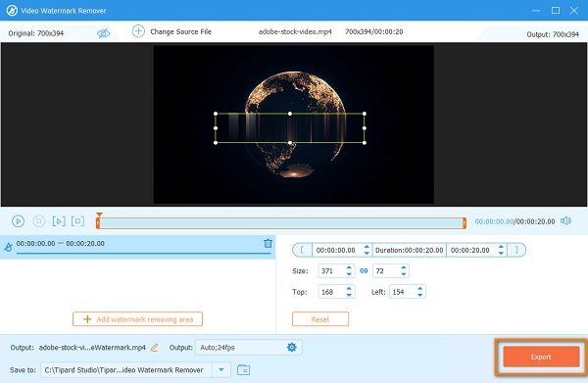This screenshot has width=588, height=383.
Task: Select the 00:00:00.00 – 00:00:20.00 segment row
Action: click(x=137, y=247)
